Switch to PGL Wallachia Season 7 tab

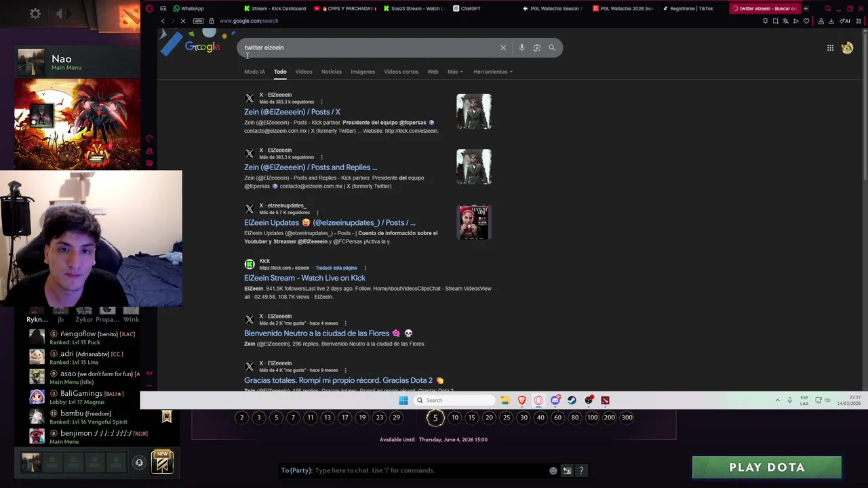pyautogui.click(x=552, y=9)
